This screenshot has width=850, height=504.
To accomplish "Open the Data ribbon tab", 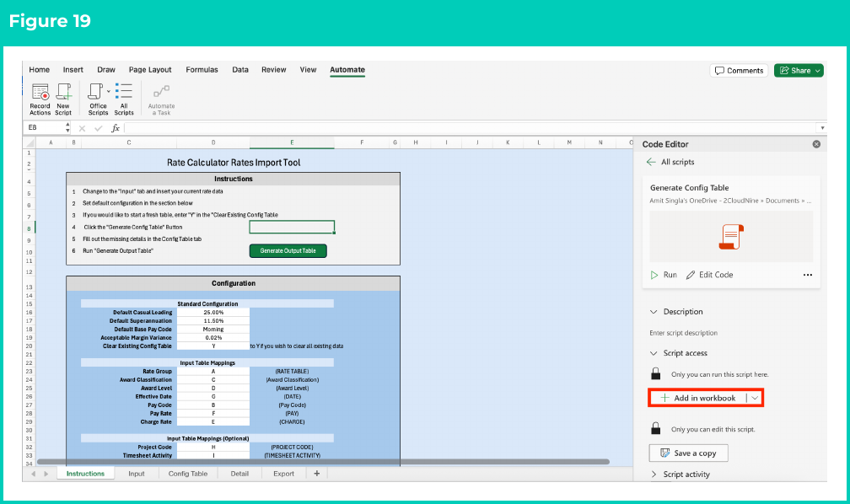I will [x=240, y=70].
